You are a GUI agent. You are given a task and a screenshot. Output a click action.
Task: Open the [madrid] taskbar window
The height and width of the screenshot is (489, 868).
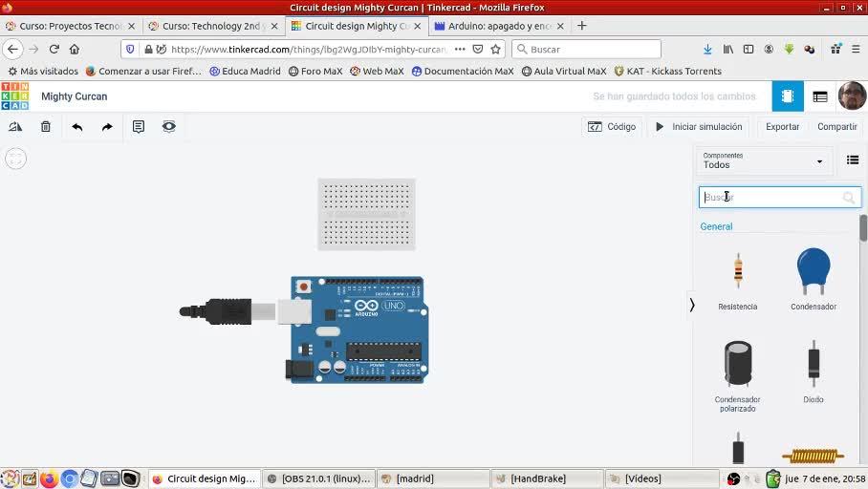pos(433,478)
